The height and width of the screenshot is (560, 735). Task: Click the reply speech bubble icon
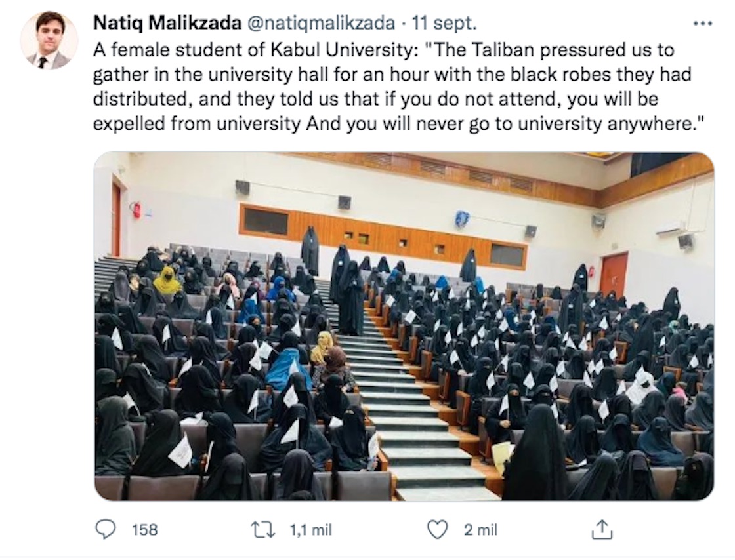(106, 529)
